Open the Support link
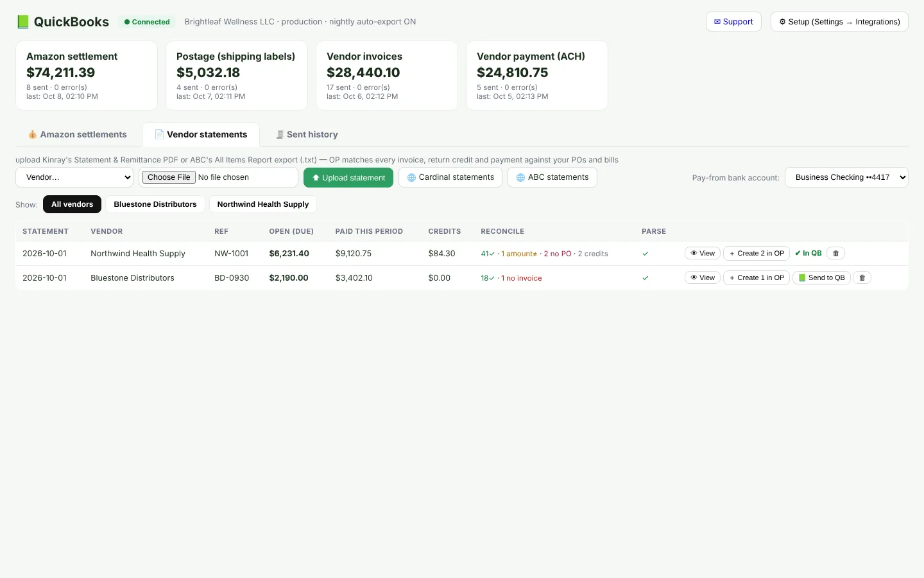Image resolution: width=924 pixels, height=578 pixels. (x=733, y=22)
